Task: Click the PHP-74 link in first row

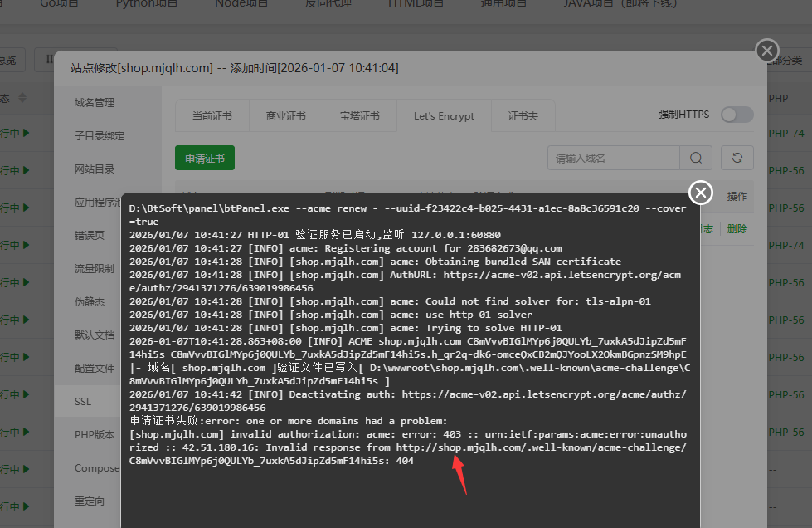Action: click(x=786, y=133)
